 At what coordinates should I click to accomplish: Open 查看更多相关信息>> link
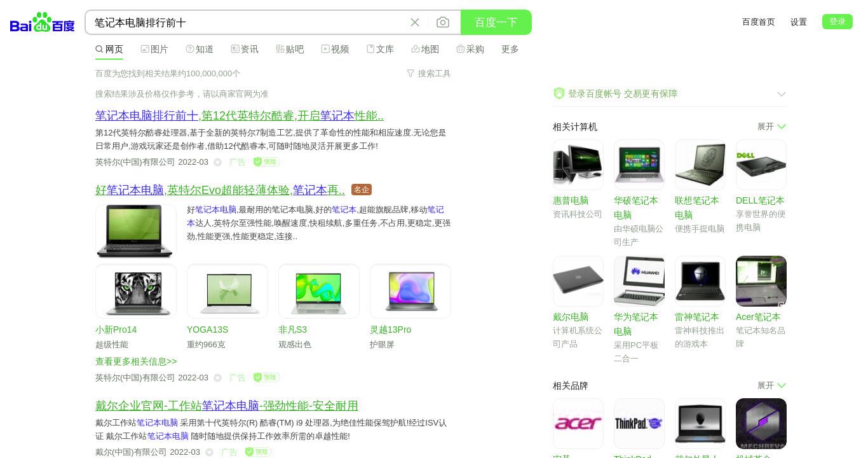136,361
